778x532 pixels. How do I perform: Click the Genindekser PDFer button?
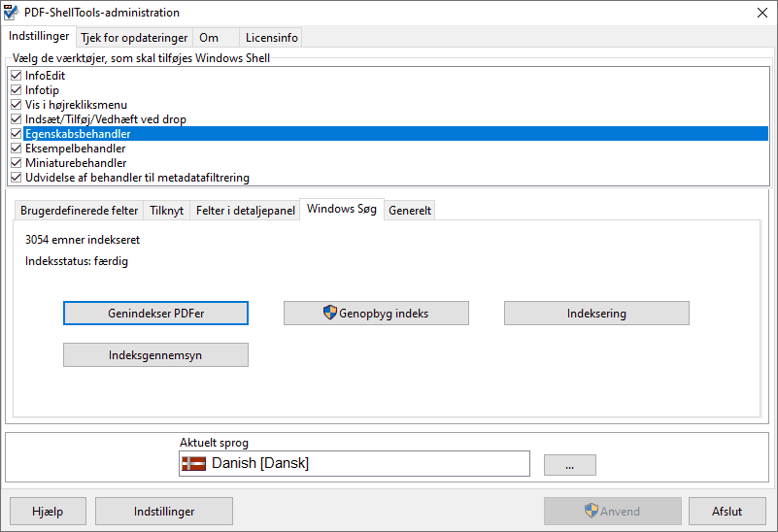point(155,314)
